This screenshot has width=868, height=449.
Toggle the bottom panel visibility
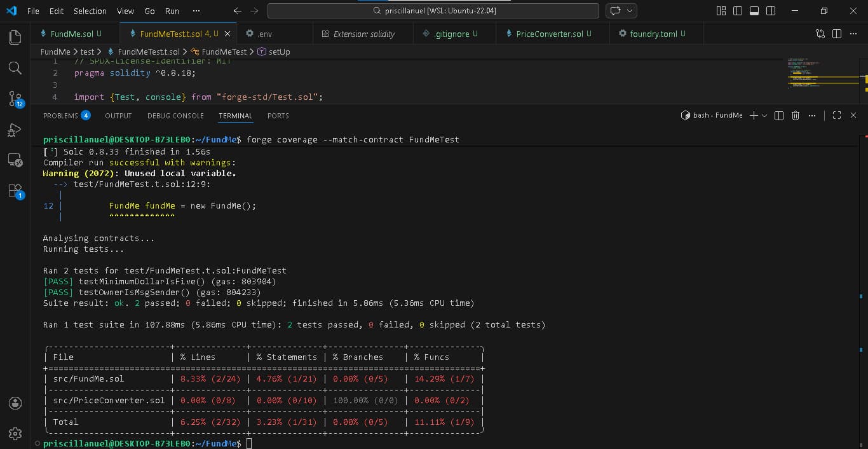coord(754,11)
